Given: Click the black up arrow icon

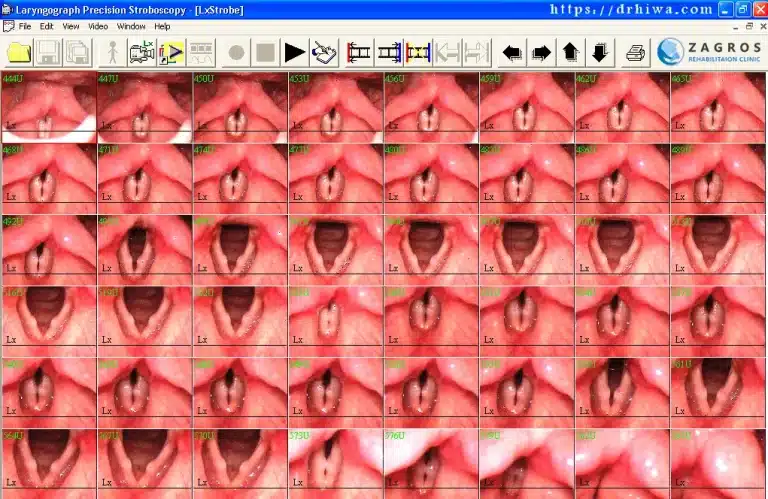Looking at the screenshot, I should (x=571, y=52).
